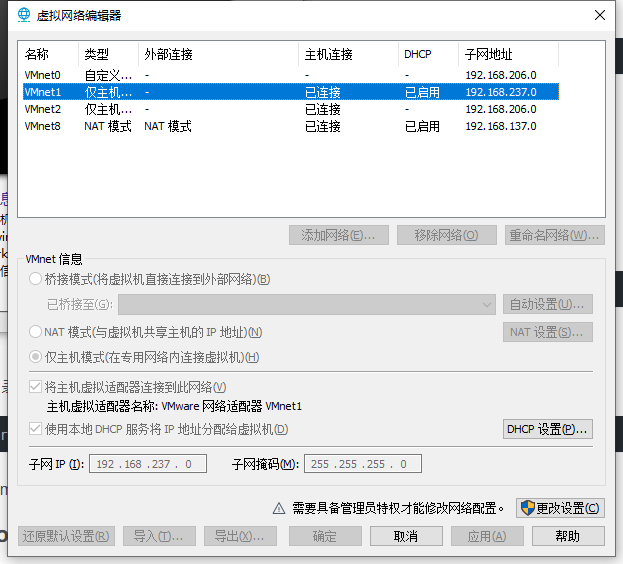Select the VMnet1 network row
Screen dimensions: 623x564
291,92
